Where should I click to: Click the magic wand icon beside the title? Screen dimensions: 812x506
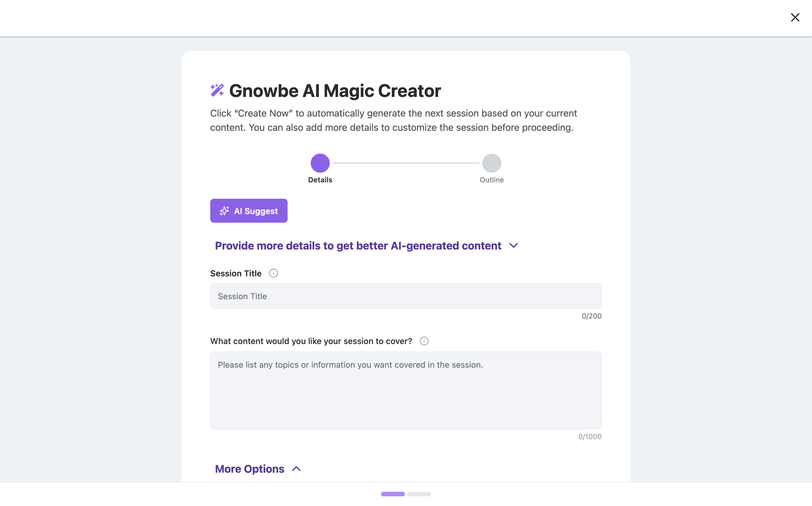(x=217, y=90)
